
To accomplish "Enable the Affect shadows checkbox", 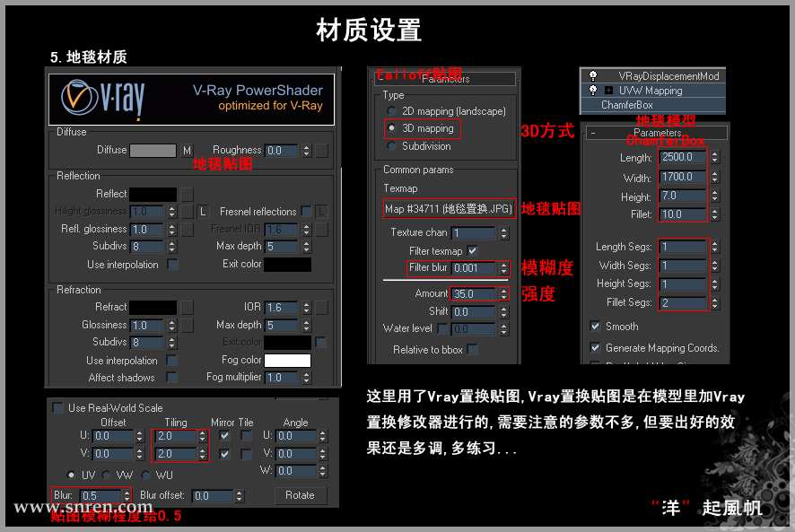I will pos(172,378).
